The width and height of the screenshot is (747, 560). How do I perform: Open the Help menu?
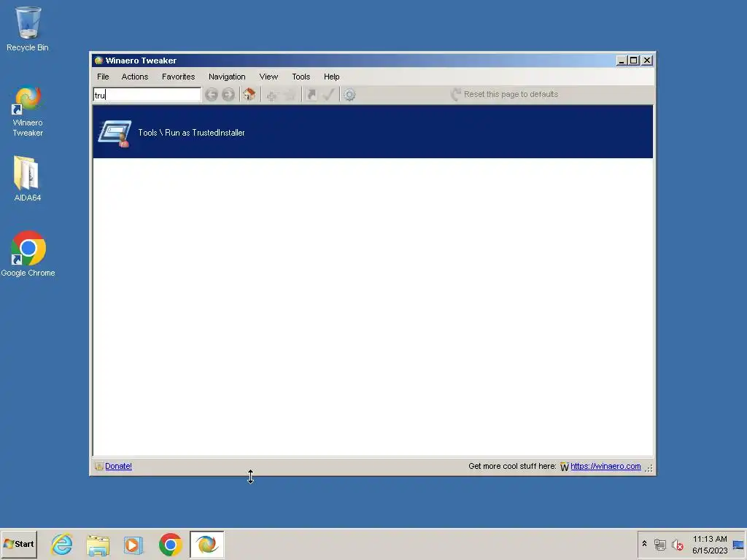pyautogui.click(x=332, y=77)
